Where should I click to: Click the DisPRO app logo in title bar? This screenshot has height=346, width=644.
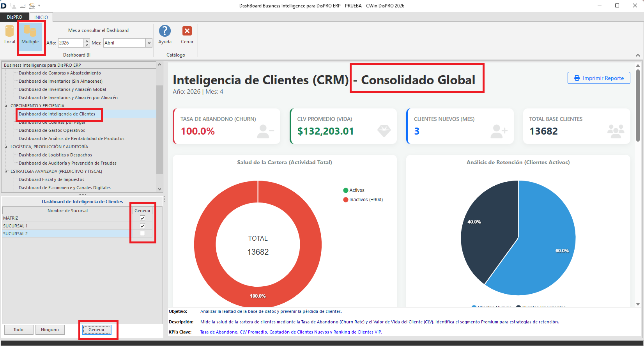[x=4, y=6]
